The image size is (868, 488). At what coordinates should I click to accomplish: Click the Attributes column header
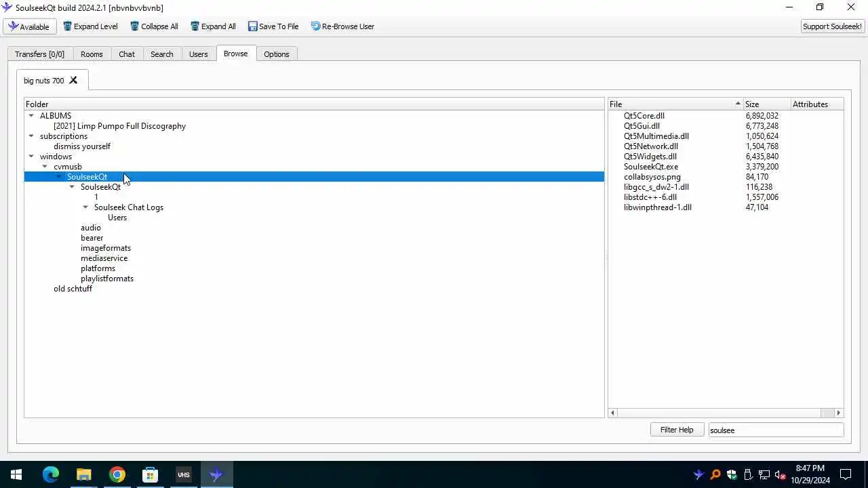[817, 104]
